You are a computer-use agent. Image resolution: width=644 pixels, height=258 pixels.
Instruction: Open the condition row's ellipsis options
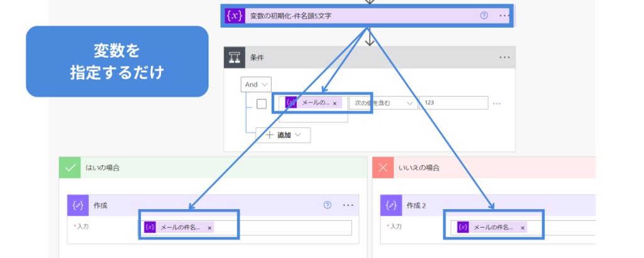pos(497,104)
